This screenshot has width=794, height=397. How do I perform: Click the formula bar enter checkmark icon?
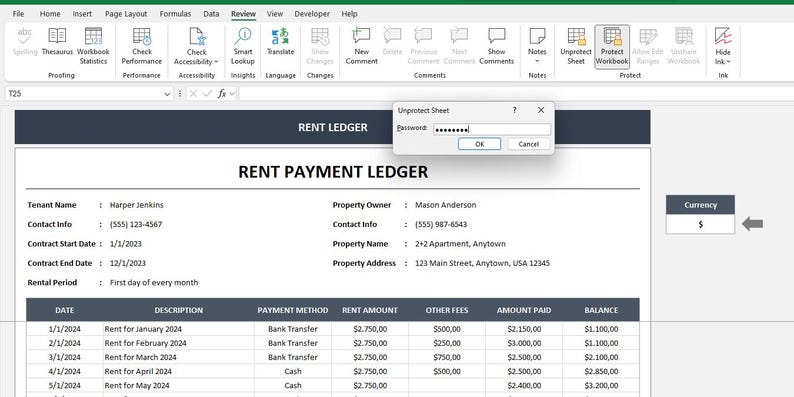pos(207,94)
